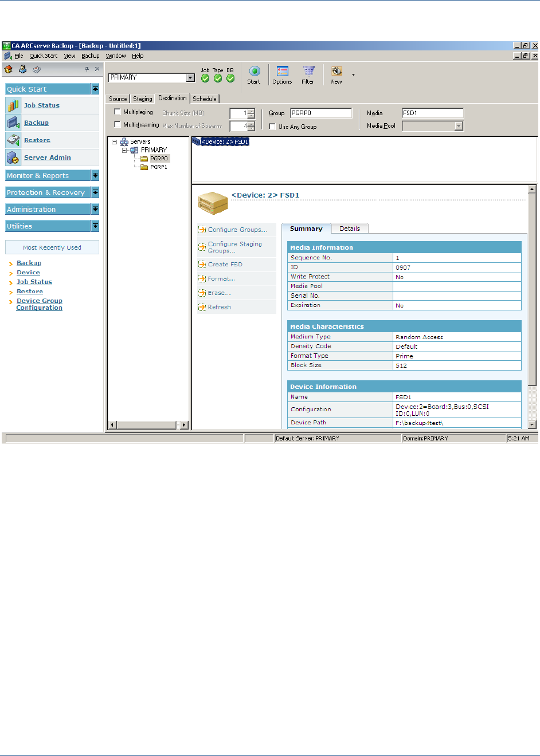The width and height of the screenshot is (540, 756).
Task: Click the Configure Staging Groups link
Action: point(235,247)
